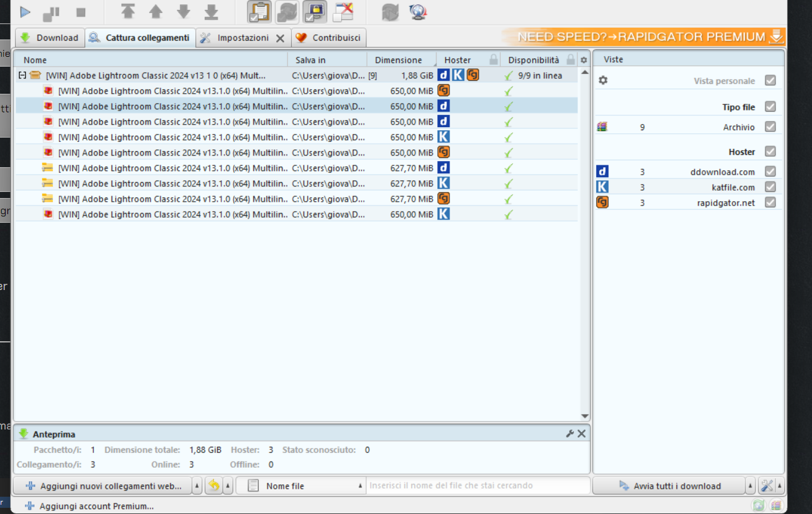Viewport: 812px width, 514px height.
Task: Expand dropdown arrow beside undo icon
Action: tap(228, 486)
